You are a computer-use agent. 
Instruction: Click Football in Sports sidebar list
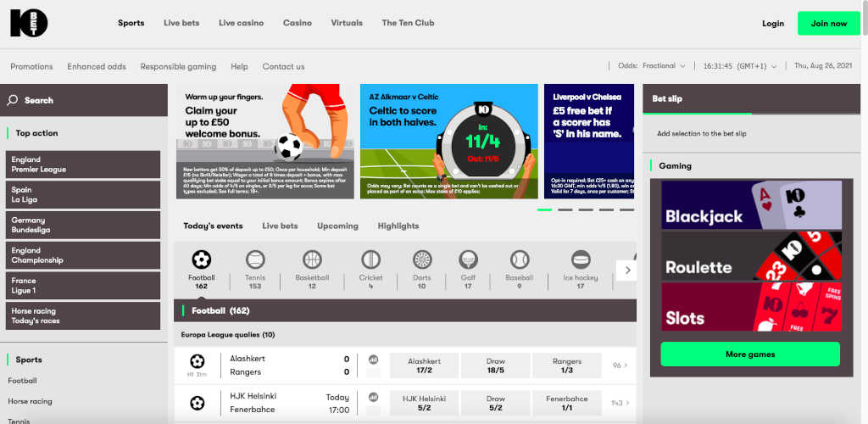23,381
